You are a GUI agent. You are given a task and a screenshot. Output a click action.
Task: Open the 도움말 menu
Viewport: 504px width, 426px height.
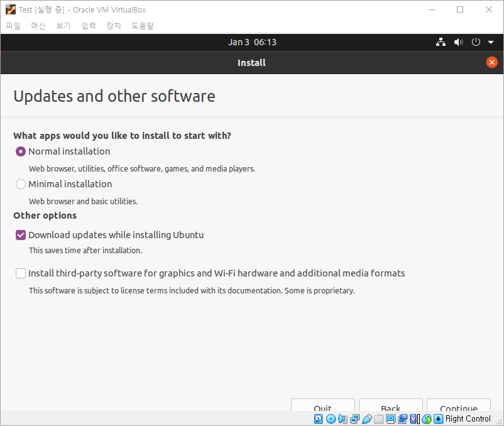coord(143,26)
